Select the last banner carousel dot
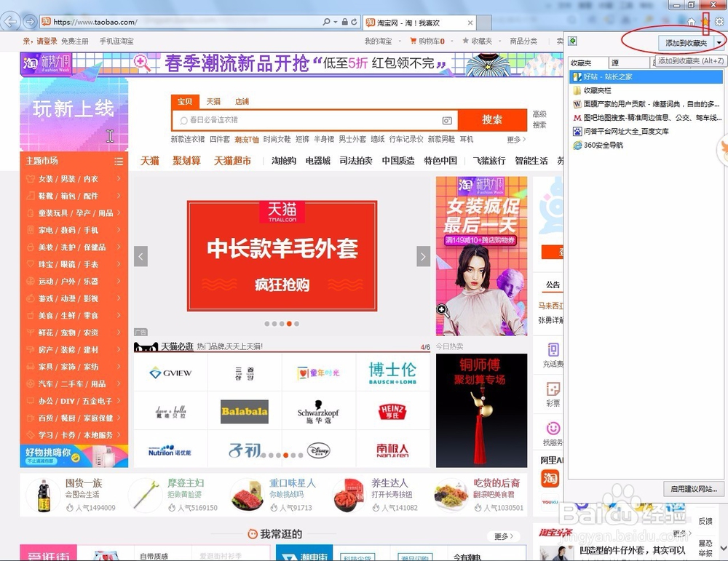Image resolution: width=728 pixels, height=561 pixels. click(x=297, y=324)
